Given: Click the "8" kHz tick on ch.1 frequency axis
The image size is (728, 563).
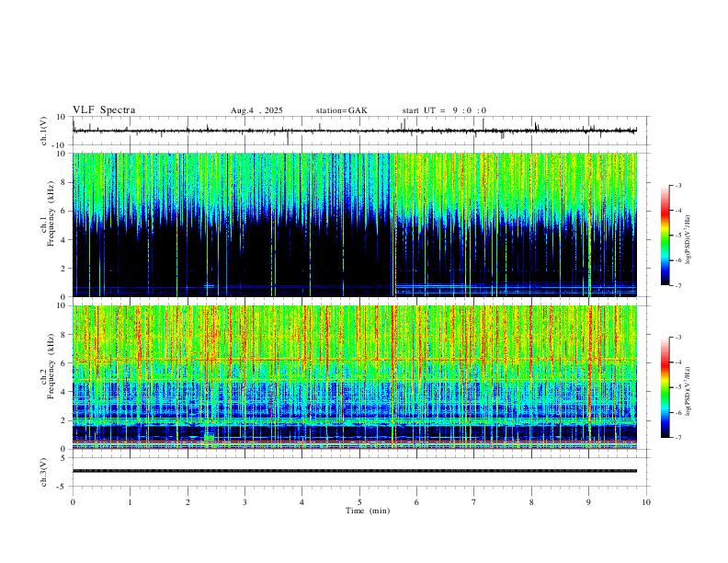Looking at the screenshot, I should coord(64,182).
